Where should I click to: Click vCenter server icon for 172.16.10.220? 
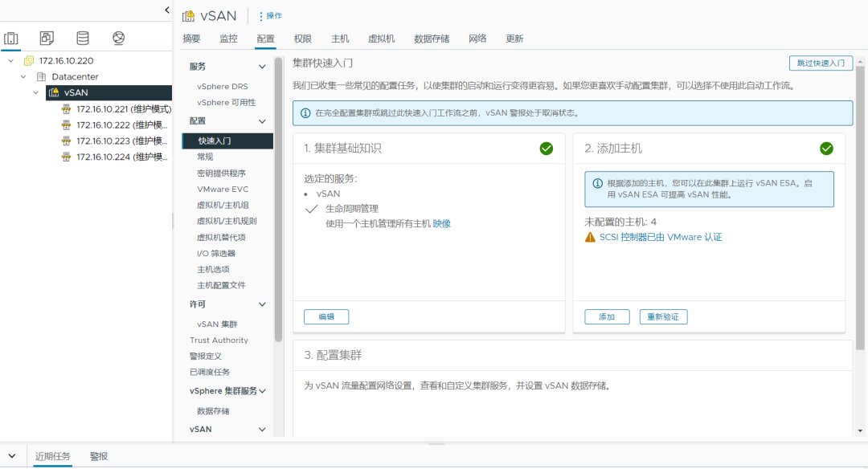coord(29,61)
